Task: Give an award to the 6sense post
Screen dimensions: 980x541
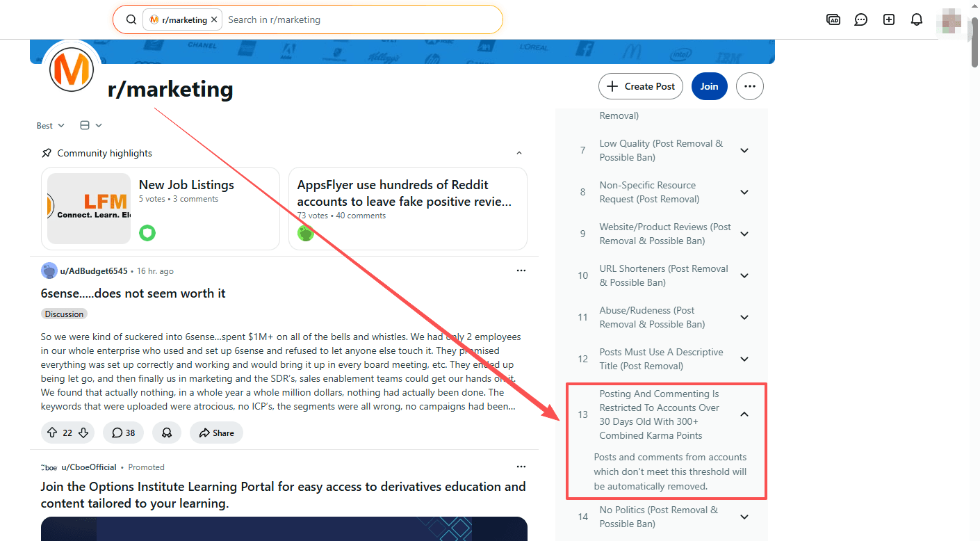Action: [x=167, y=433]
